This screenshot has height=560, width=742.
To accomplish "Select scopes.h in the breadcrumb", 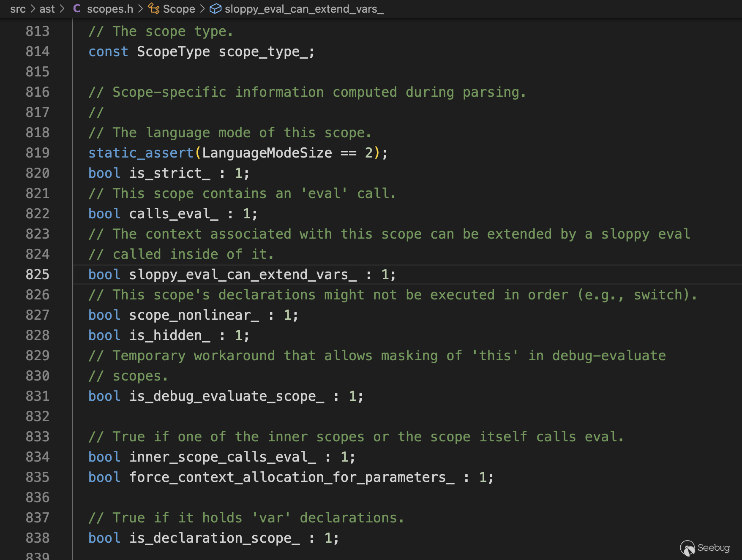I will [x=110, y=9].
